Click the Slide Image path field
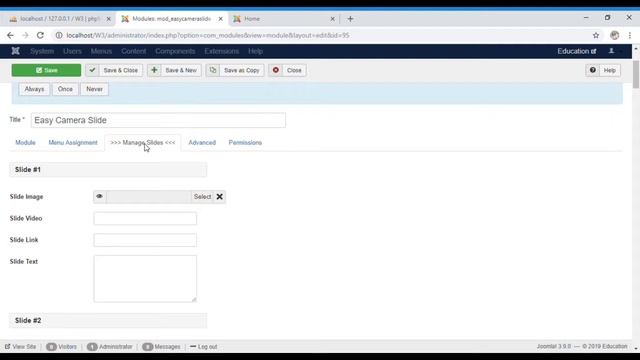Image resolution: width=640 pixels, height=360 pixels. pyautogui.click(x=149, y=197)
